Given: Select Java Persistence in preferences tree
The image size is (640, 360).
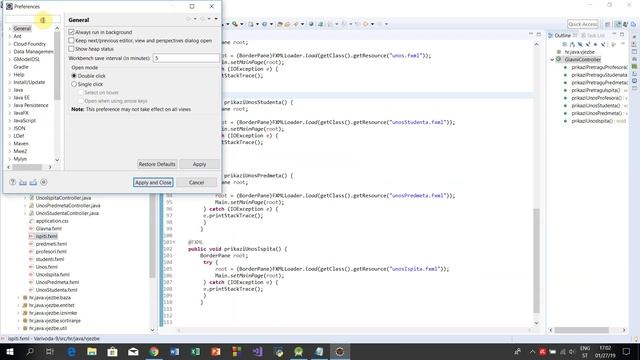Looking at the screenshot, I should (x=31, y=105).
